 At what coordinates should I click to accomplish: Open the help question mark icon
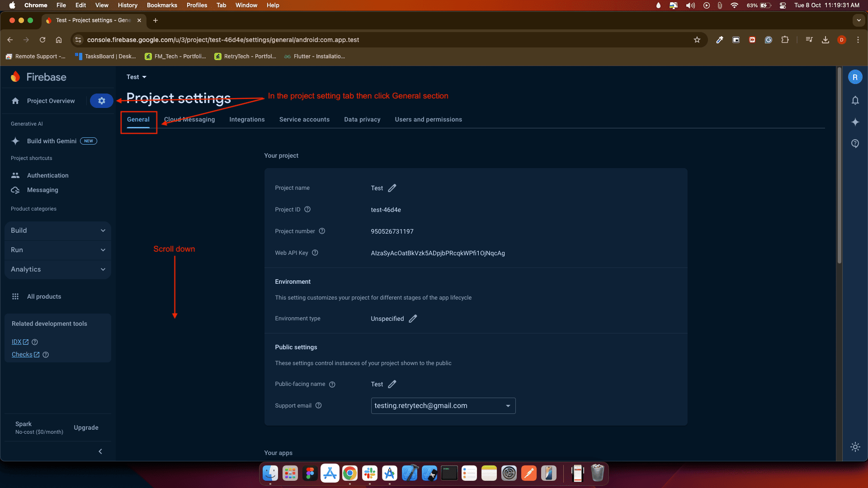[855, 144]
